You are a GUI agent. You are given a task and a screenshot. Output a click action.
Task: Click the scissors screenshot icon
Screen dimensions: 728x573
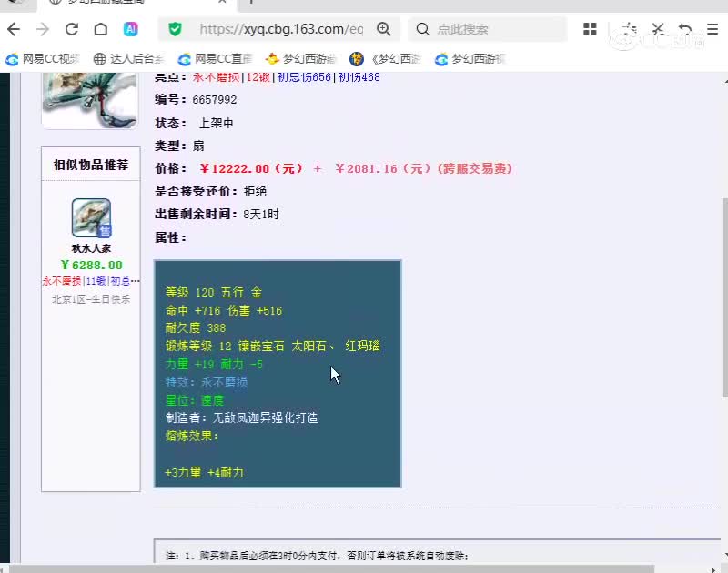[x=657, y=29]
